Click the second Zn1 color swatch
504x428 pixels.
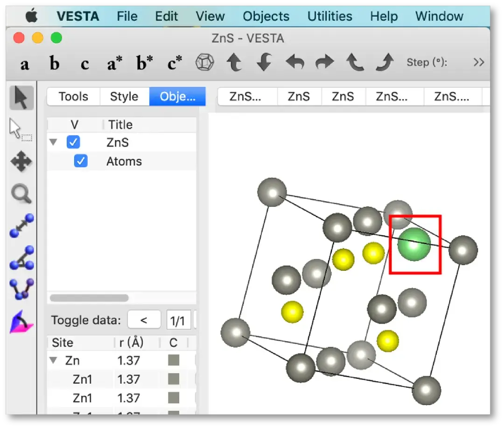pyautogui.click(x=174, y=398)
